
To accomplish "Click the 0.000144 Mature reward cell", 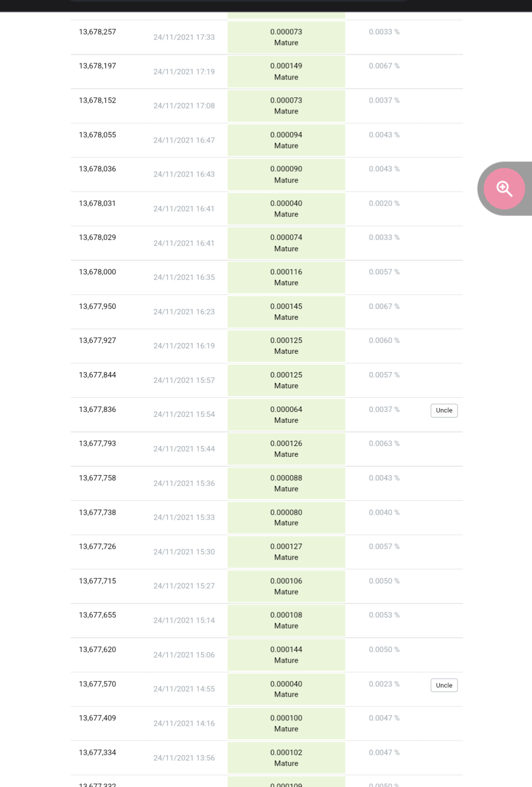I will pyautogui.click(x=286, y=655).
